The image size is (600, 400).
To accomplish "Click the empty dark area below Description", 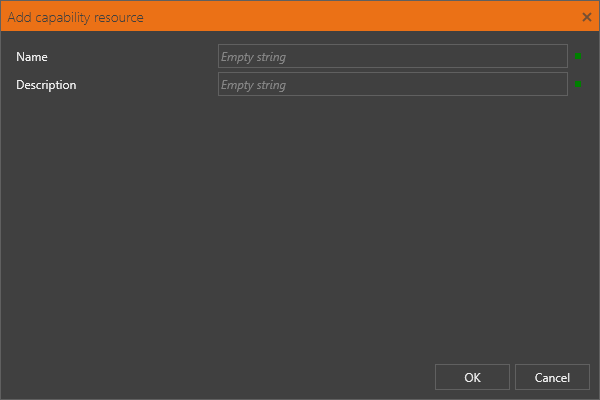I will [x=300, y=226].
